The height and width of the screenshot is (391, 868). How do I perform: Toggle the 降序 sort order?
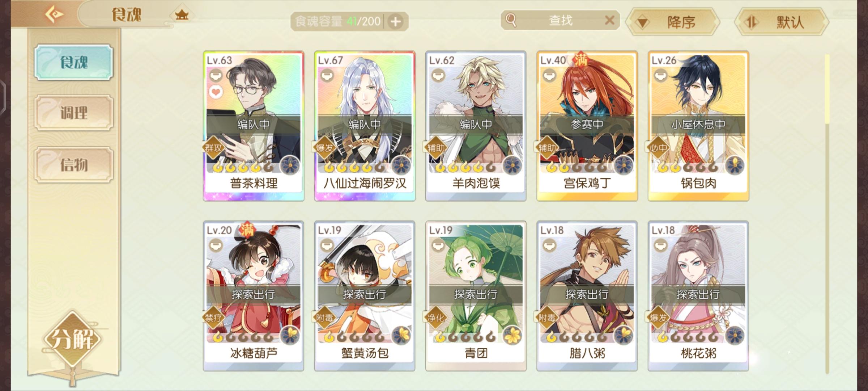[x=673, y=22]
